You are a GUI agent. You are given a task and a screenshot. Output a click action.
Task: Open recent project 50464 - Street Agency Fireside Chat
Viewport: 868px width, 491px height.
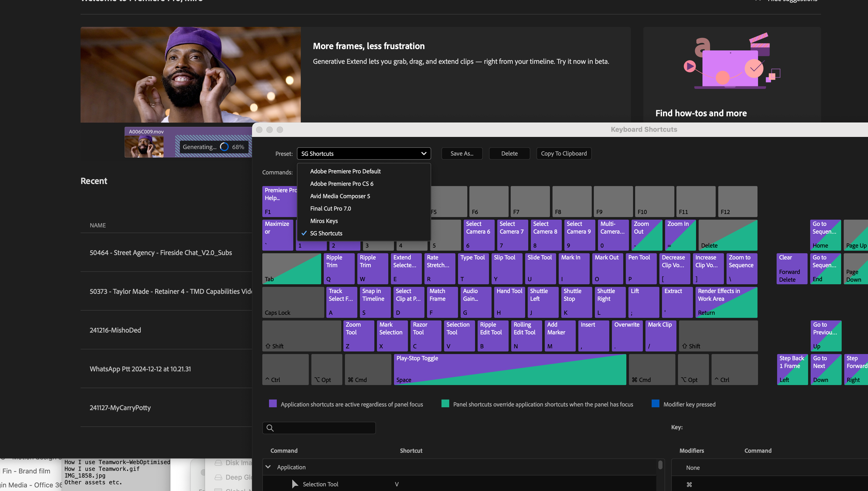coord(161,252)
